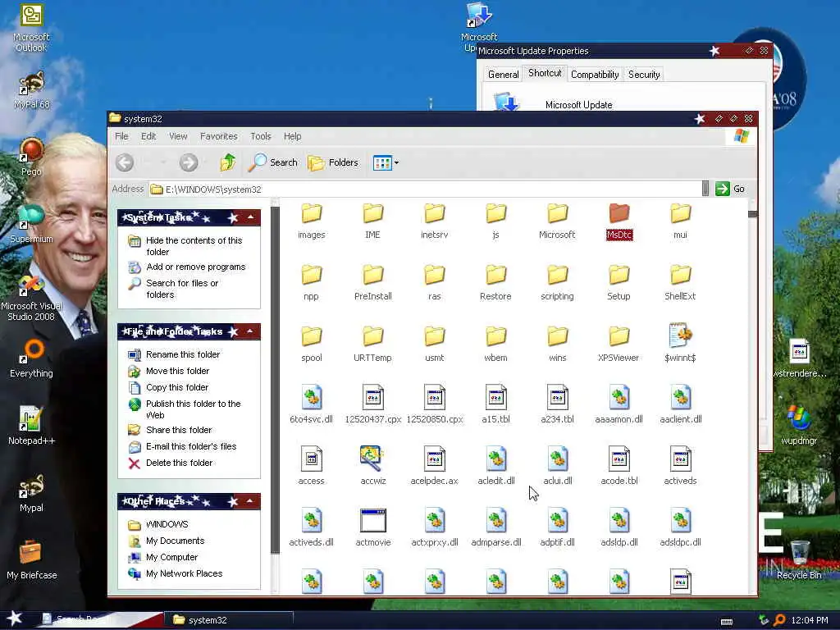
Task: Select Shortcut tab in Properties window
Action: click(x=545, y=73)
